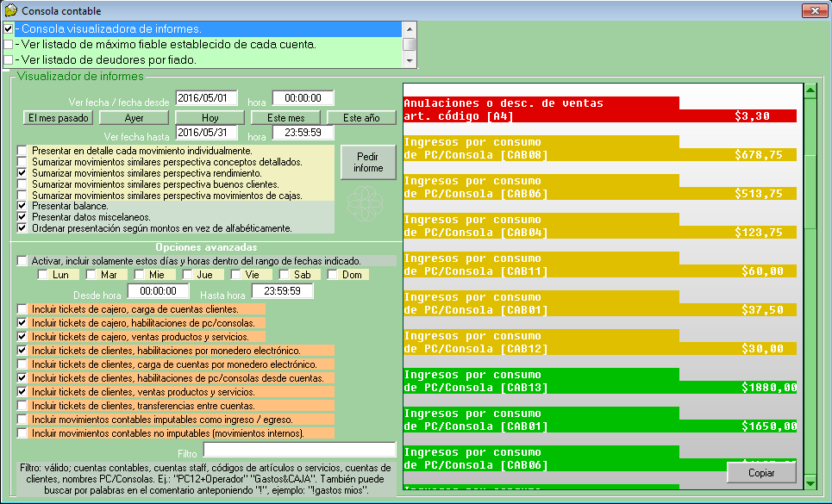This screenshot has width=832, height=504.
Task: Toggle 'tickets de clientes, habilitaciones desde cuentas'
Action: coord(22,378)
